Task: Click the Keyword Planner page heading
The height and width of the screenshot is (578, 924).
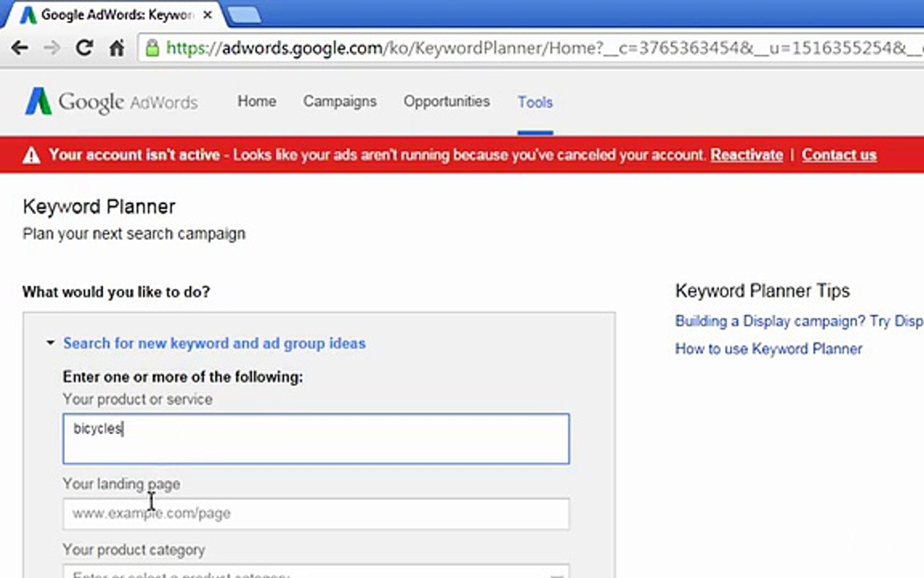Action: [x=99, y=207]
